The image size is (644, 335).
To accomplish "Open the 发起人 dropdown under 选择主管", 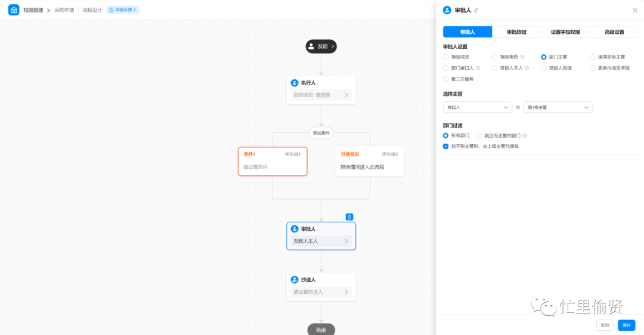I will tap(477, 107).
